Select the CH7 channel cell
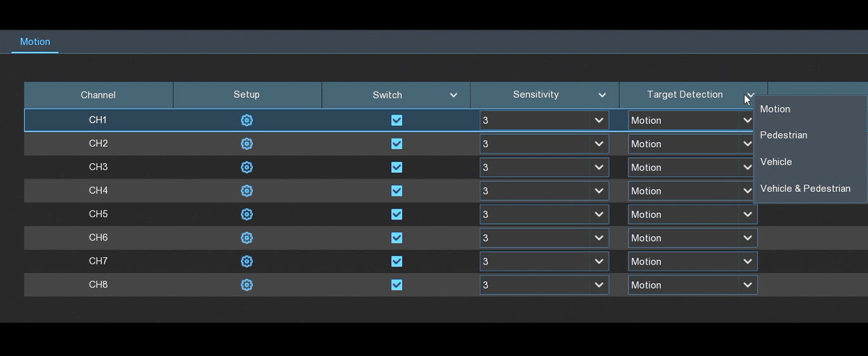Screen dimensions: 868x356 (x=98, y=261)
